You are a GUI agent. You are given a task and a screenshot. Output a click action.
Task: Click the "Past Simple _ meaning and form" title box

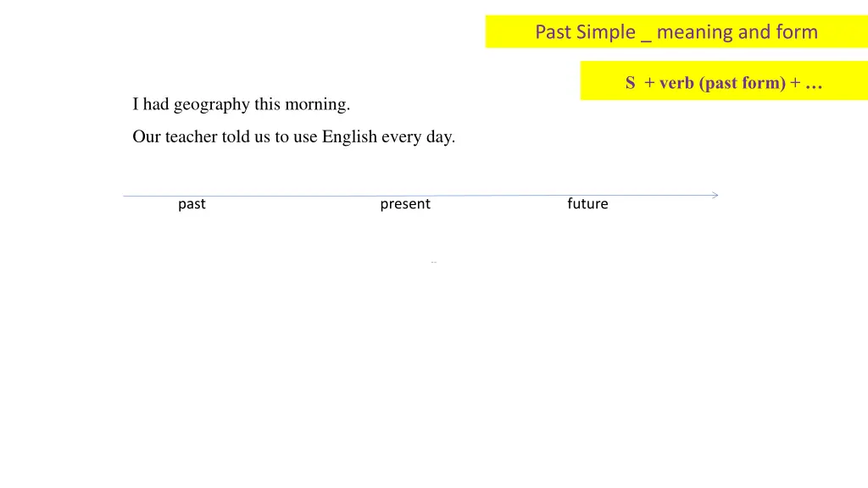(676, 32)
